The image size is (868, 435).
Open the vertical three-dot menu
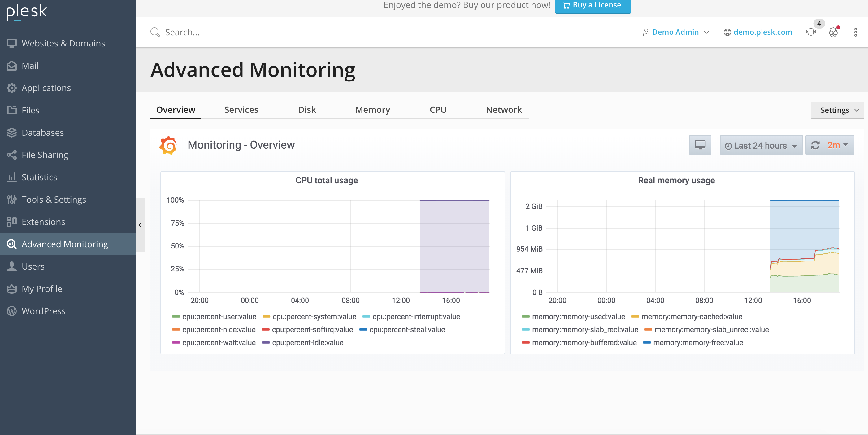pyautogui.click(x=855, y=32)
